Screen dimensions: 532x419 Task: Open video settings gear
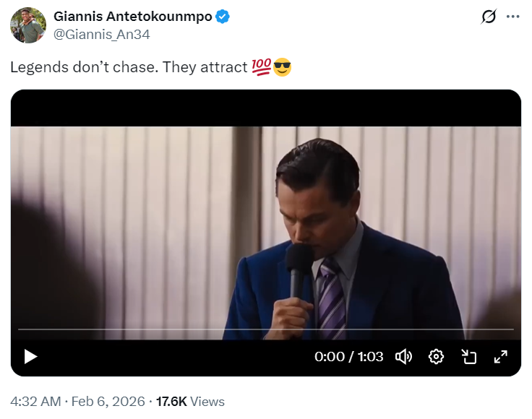point(436,356)
